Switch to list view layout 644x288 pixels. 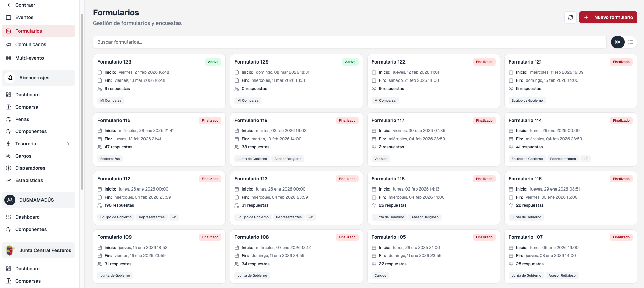point(631,42)
